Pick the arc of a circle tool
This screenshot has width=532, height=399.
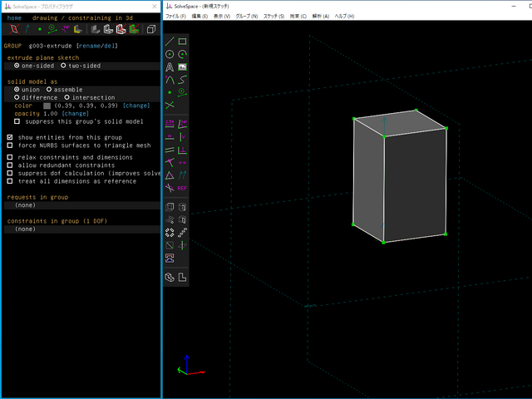[182, 54]
